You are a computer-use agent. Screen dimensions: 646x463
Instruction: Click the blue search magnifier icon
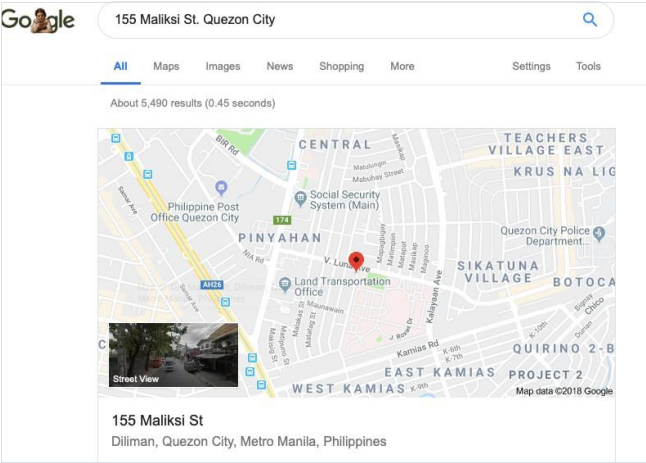pos(590,19)
